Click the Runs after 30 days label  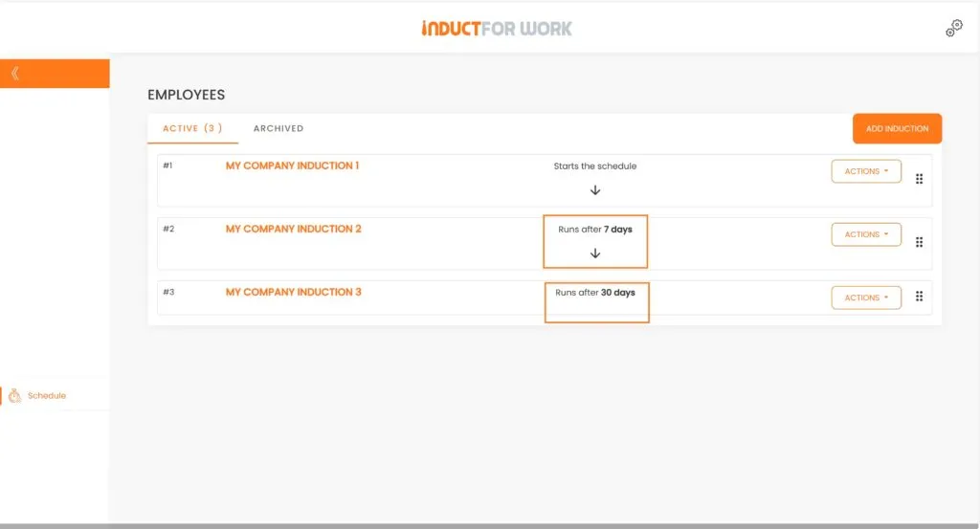(594, 293)
